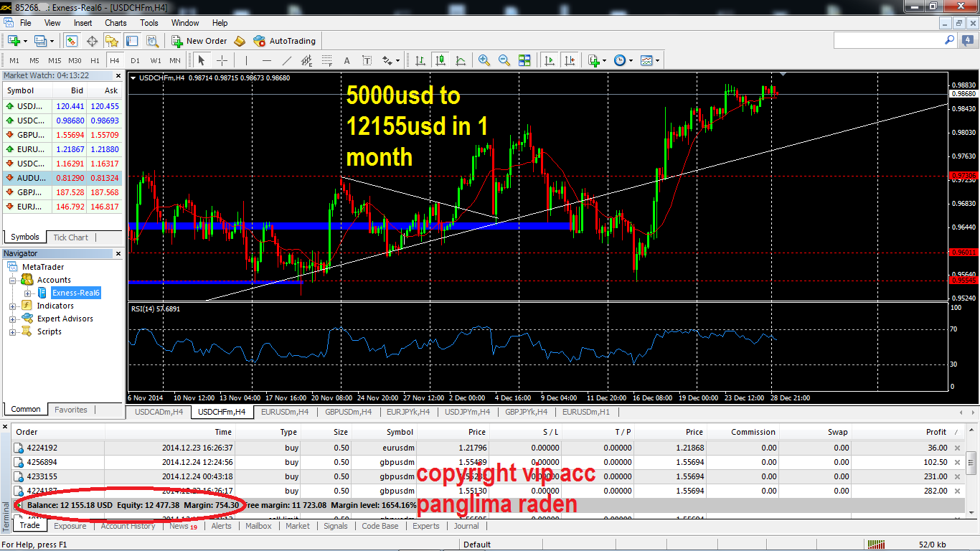Screen dimensions: 980x551
Task: Click the search magnifier in the toolbar
Action: click(949, 41)
